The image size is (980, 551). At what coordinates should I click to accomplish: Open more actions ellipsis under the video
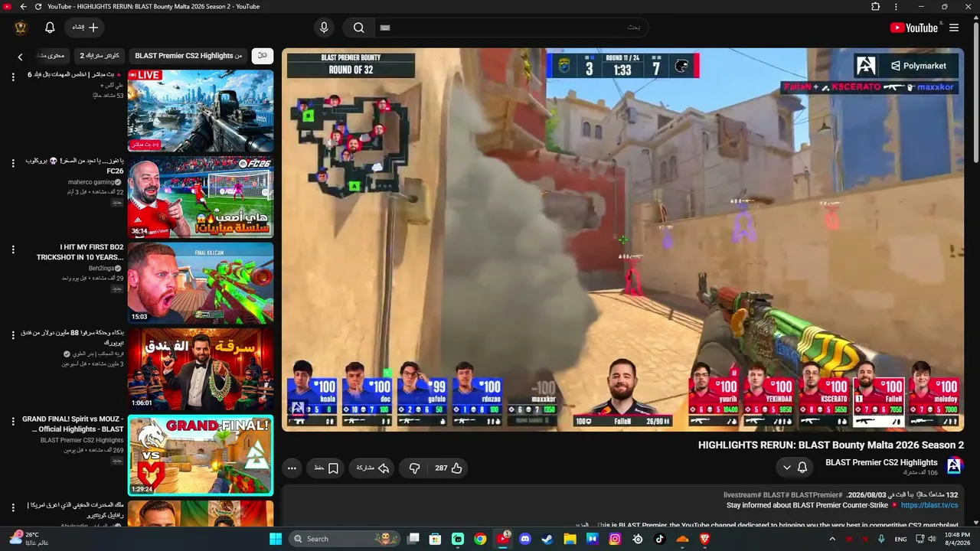coord(292,468)
